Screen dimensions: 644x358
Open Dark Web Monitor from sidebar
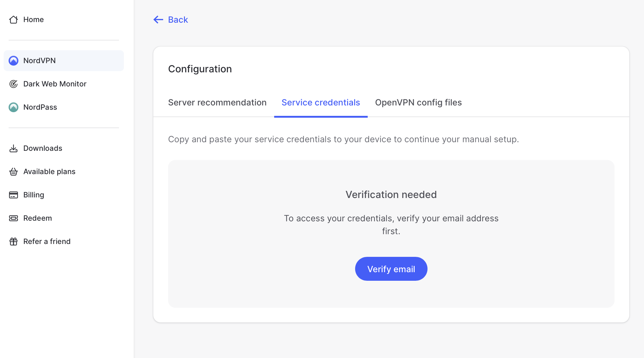pos(55,84)
